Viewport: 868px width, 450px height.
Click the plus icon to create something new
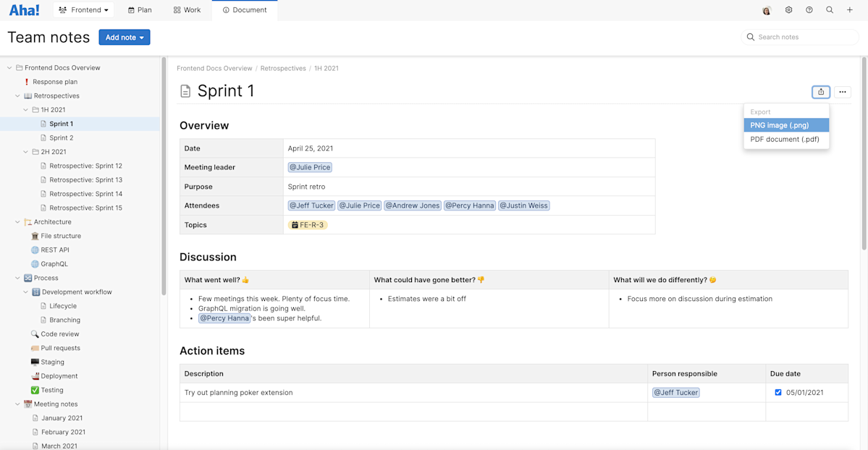click(849, 9)
